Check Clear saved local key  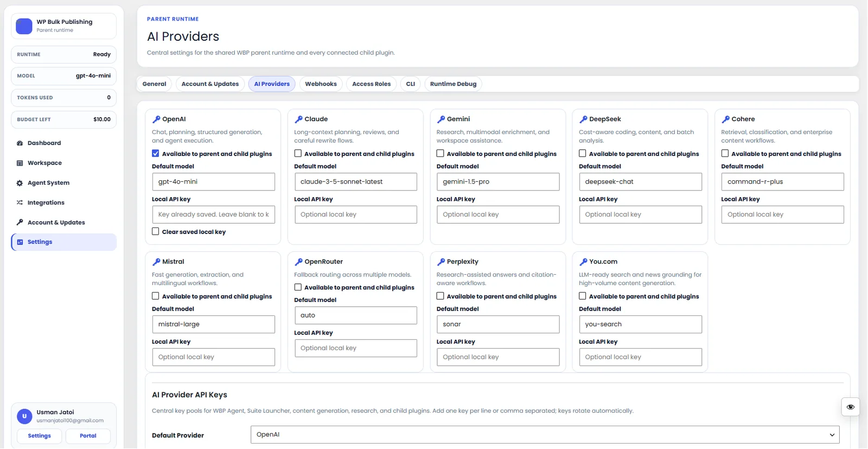tap(156, 231)
